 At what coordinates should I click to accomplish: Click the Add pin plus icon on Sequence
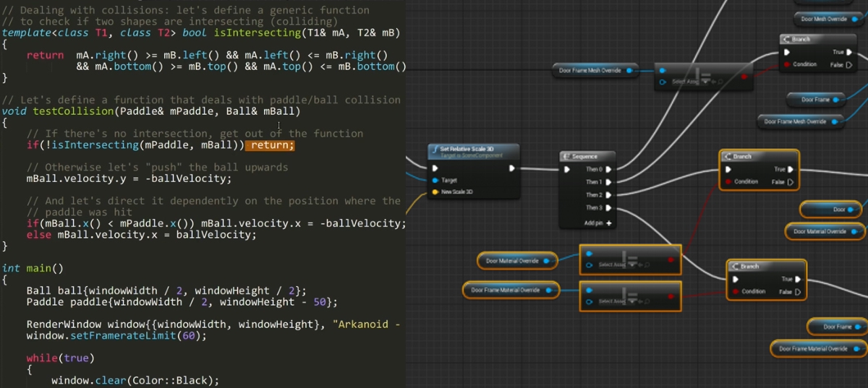609,223
